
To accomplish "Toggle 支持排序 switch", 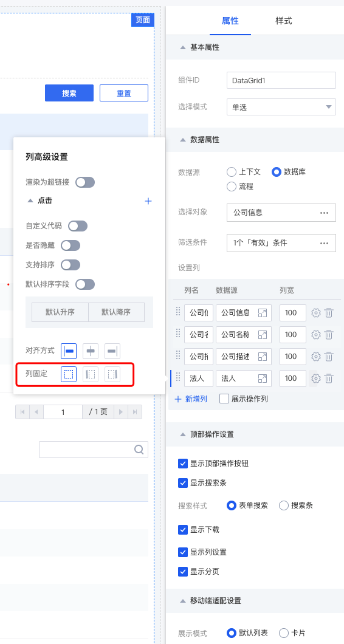I will tap(71, 265).
